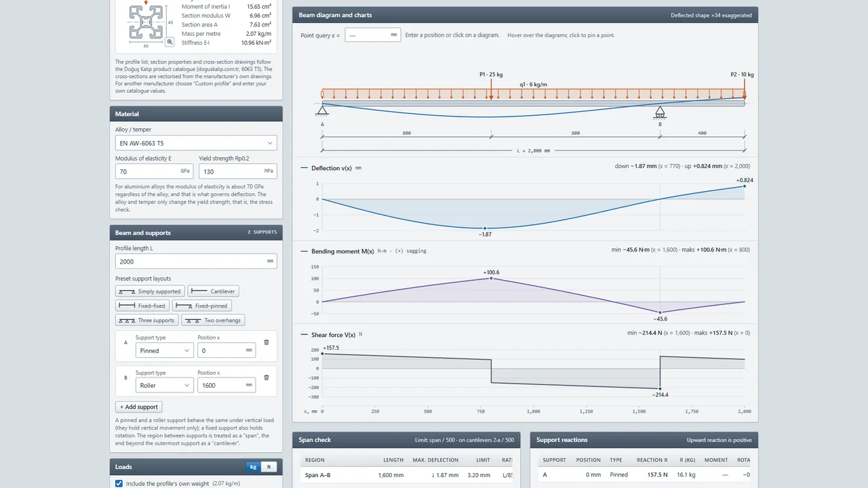Viewport: 868px width, 488px height.
Task: Click the 157.5 N reaction value
Action: point(656,475)
